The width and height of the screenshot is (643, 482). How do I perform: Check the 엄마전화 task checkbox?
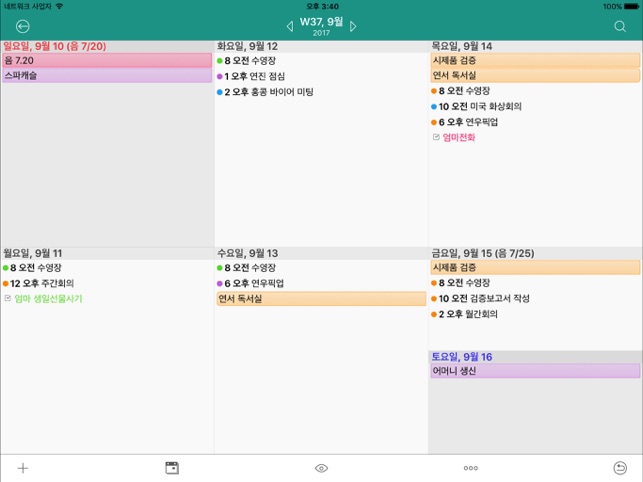tap(436, 137)
